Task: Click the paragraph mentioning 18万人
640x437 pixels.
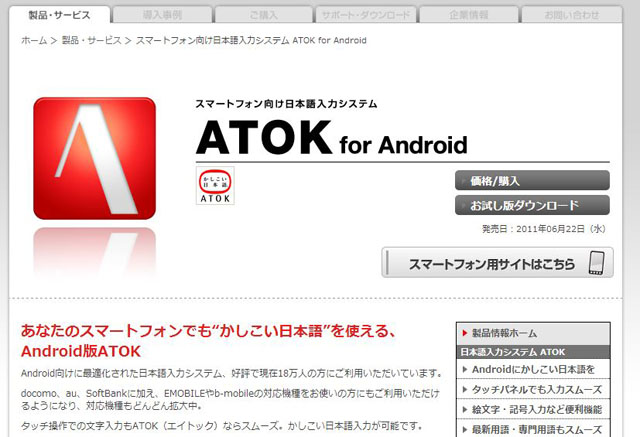Action: click(x=232, y=373)
